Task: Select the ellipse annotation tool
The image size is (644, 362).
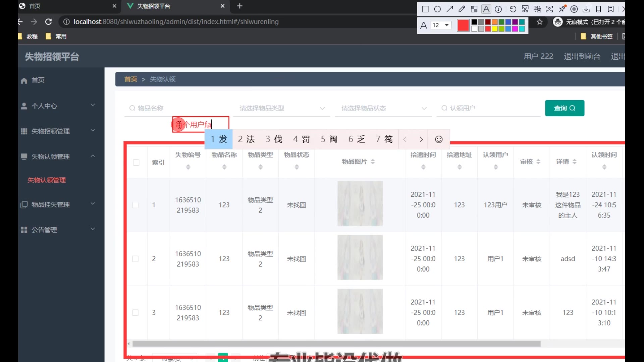Action: click(x=437, y=9)
